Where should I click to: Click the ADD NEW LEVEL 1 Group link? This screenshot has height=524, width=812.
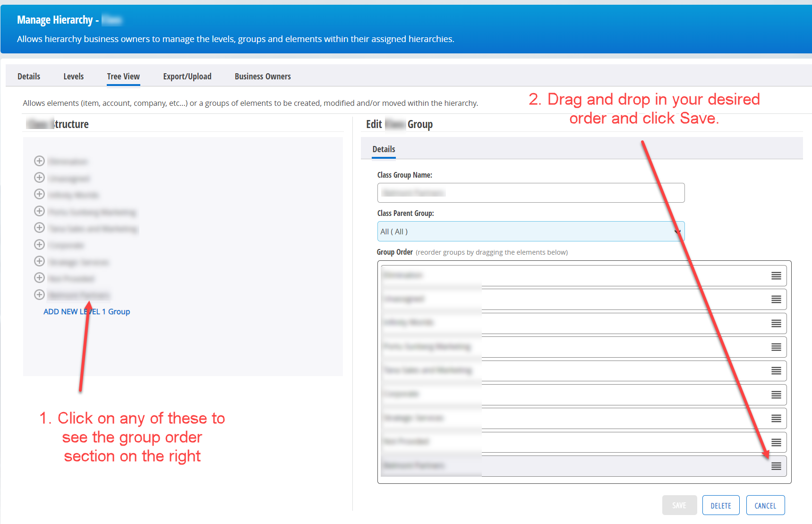[86, 311]
